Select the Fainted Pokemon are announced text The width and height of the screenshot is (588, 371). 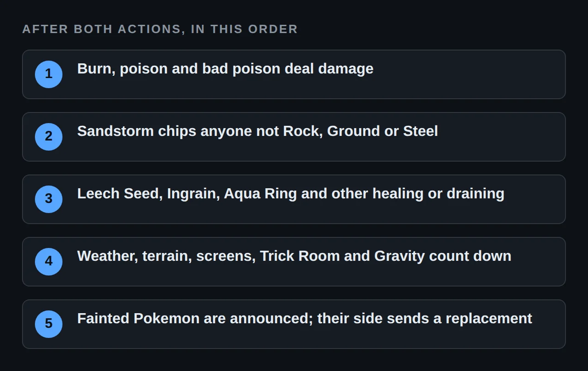(305, 319)
